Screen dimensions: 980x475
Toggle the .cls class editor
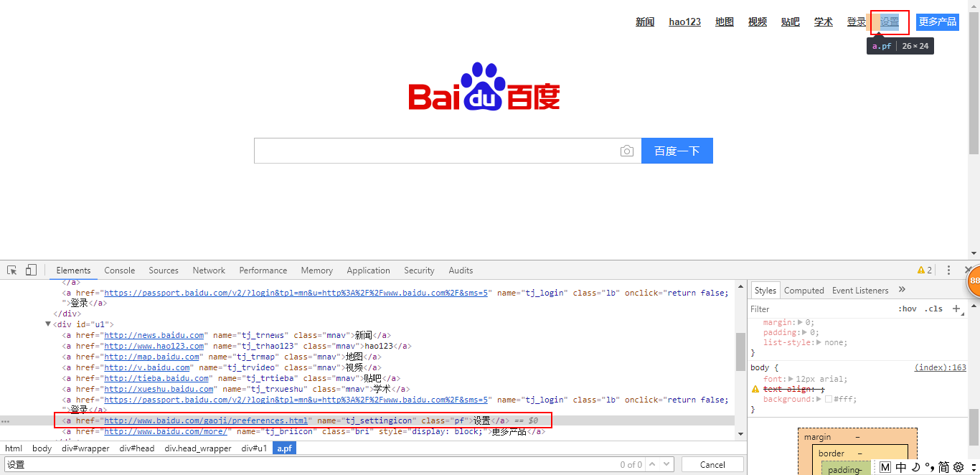pyautogui.click(x=933, y=309)
